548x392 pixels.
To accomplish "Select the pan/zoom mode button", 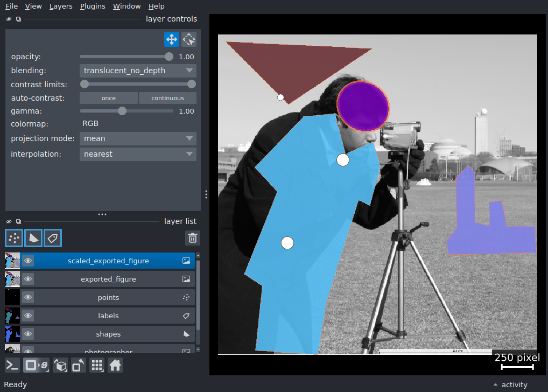I will [x=172, y=39].
